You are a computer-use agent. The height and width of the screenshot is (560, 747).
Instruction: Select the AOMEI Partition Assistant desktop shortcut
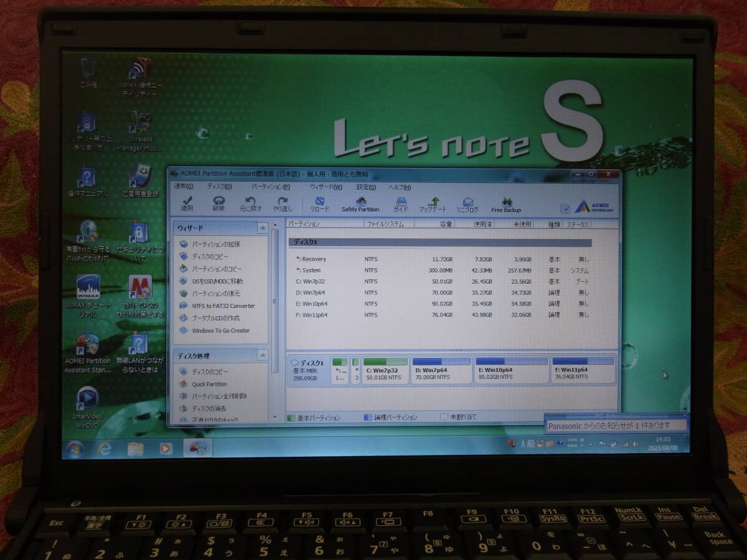click(87, 353)
